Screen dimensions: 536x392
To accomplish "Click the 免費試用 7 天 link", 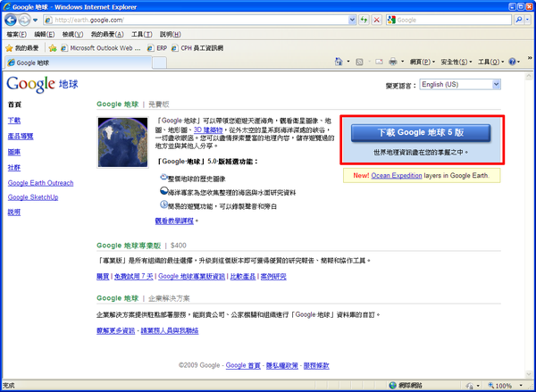I will click(x=134, y=277).
